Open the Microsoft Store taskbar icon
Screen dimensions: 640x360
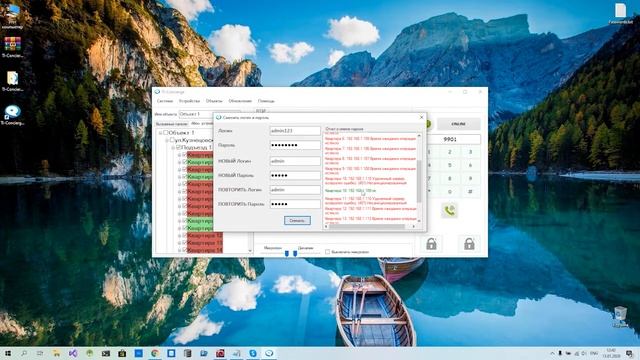(122, 353)
